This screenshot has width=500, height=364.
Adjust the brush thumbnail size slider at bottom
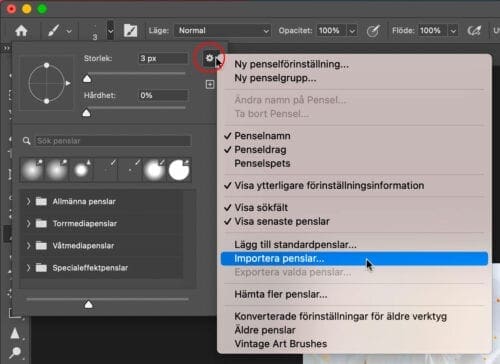(88, 304)
